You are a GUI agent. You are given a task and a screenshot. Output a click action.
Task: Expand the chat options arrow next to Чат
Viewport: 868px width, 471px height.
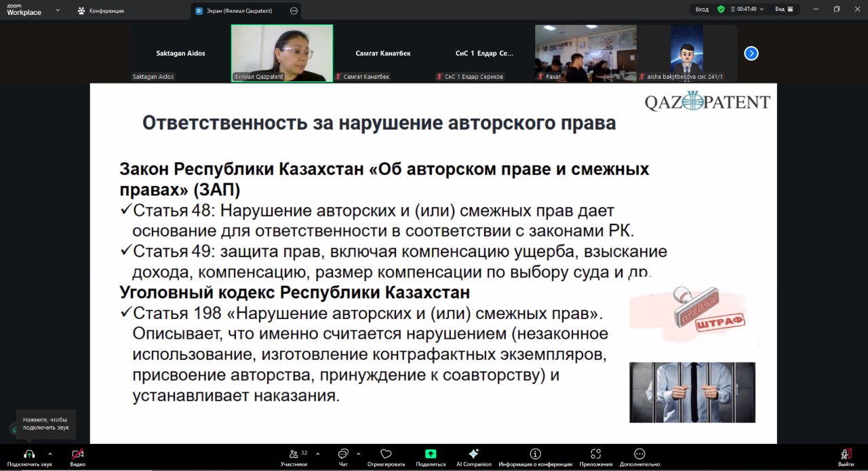358,454
